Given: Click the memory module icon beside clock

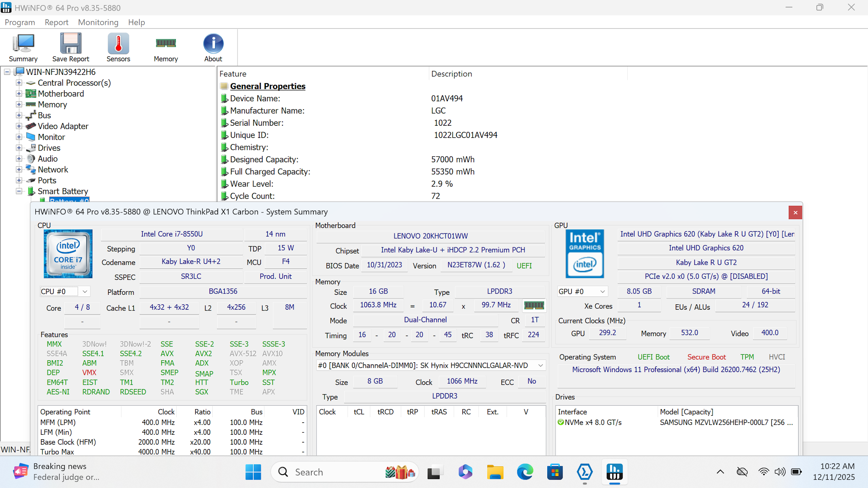Looking at the screenshot, I should coord(533,305).
